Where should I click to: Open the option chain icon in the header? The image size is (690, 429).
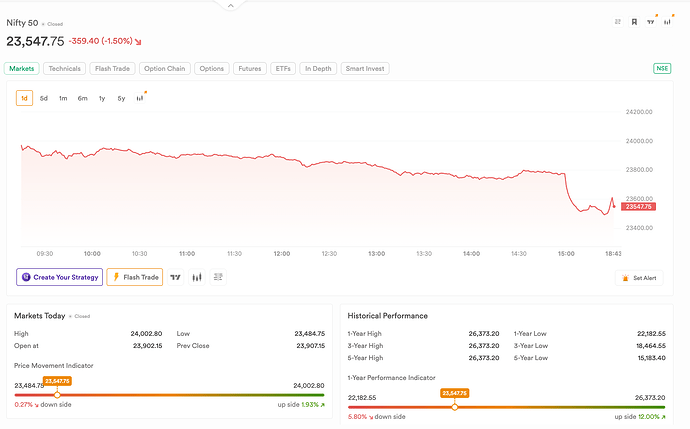618,22
